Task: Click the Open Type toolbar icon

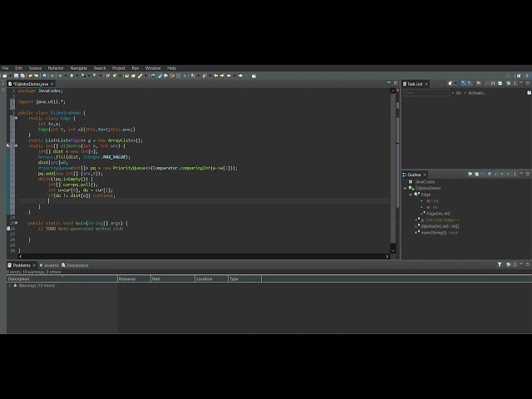Action: point(126,76)
